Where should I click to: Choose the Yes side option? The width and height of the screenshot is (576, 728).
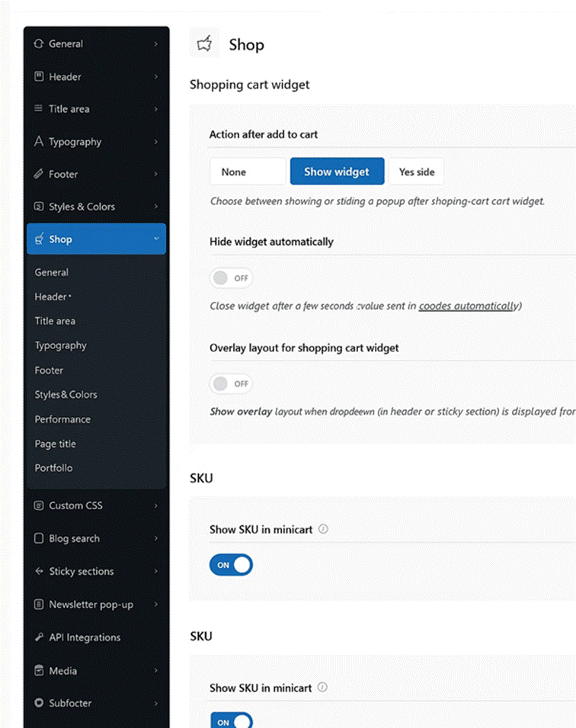tap(416, 172)
